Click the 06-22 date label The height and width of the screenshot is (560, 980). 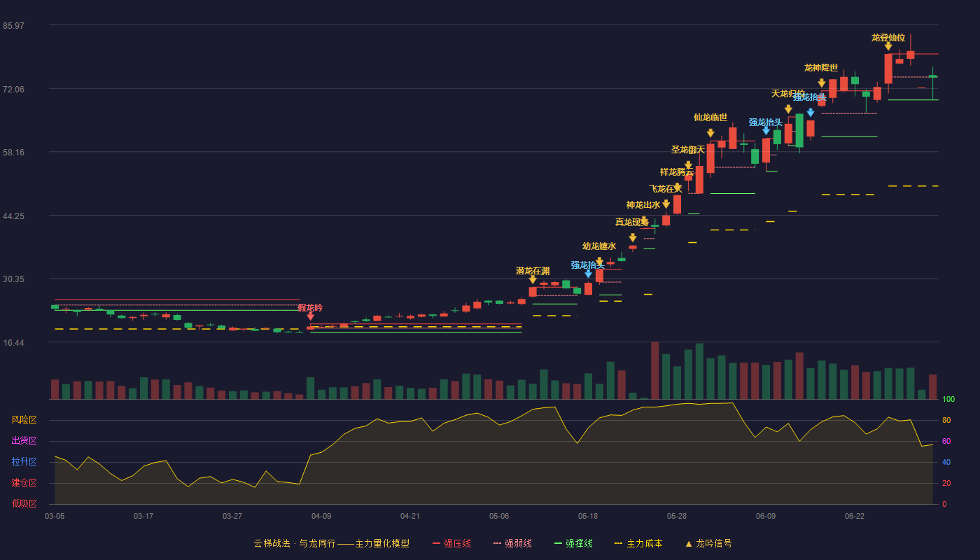click(x=855, y=516)
